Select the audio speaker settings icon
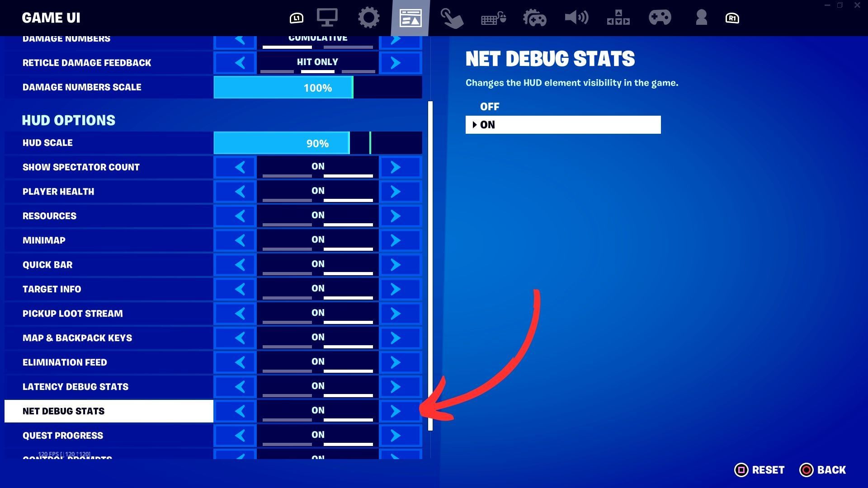Screen dimensions: 868x488 point(576,18)
